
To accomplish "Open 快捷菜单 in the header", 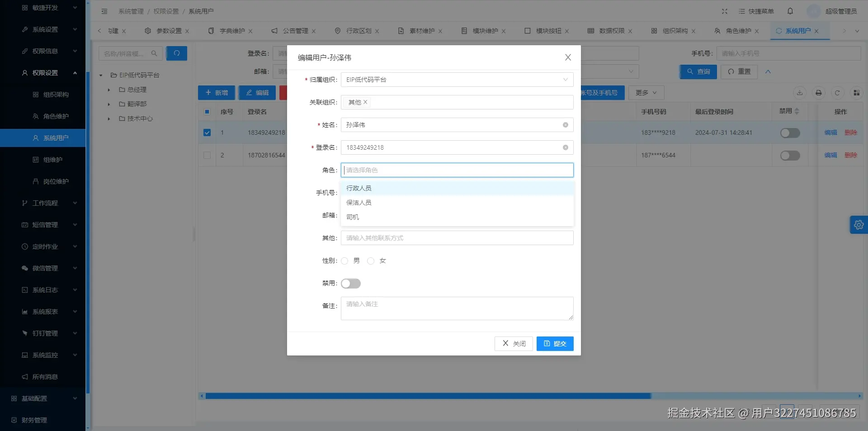I will (x=756, y=11).
